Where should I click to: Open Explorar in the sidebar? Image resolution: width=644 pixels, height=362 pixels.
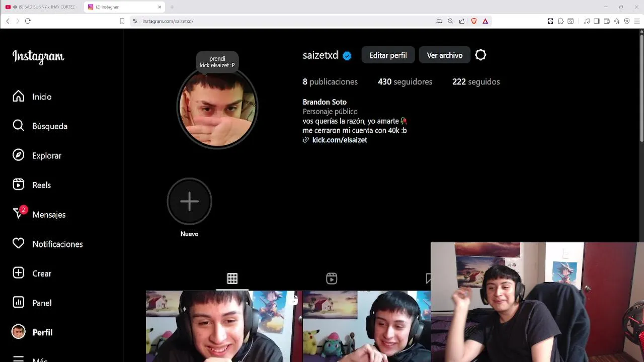tap(37, 155)
